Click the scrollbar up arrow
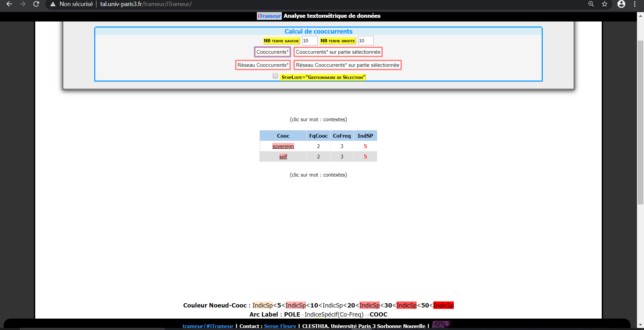Screen dimensions: 644x330 click(640, 15)
